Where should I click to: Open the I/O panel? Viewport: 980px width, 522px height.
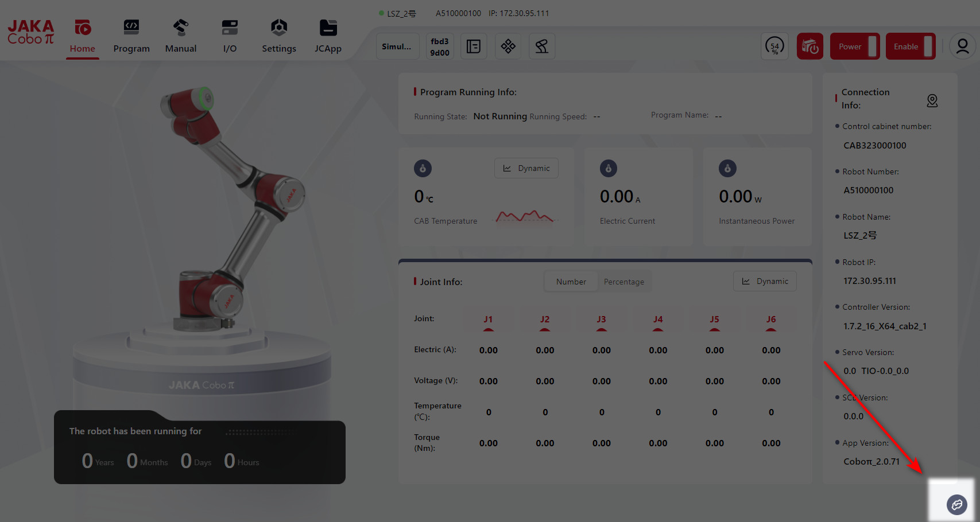pyautogui.click(x=230, y=36)
